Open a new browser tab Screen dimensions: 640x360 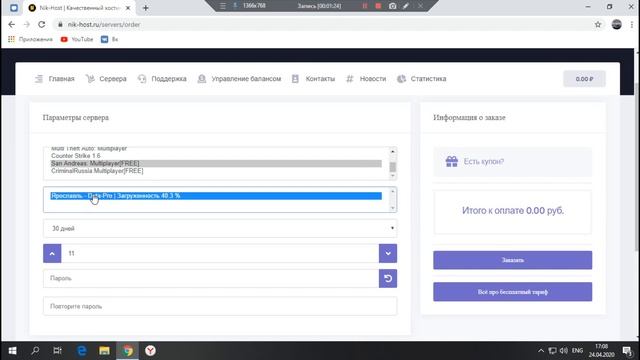pyautogui.click(x=146, y=8)
